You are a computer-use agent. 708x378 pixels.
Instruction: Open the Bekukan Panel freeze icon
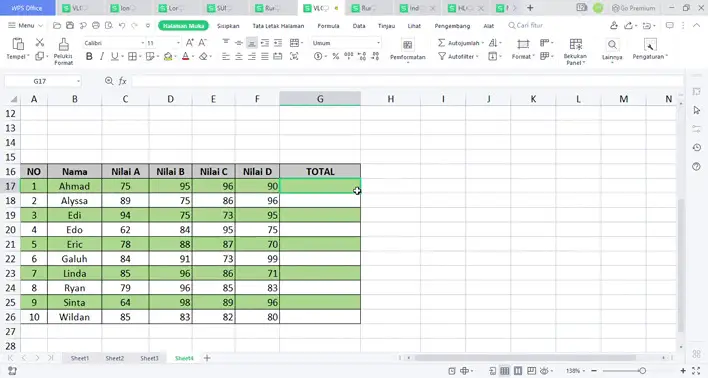(576, 44)
